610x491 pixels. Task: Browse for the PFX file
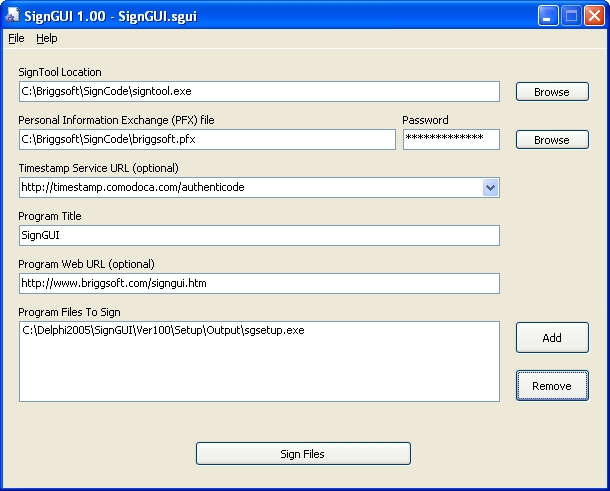[x=552, y=140]
